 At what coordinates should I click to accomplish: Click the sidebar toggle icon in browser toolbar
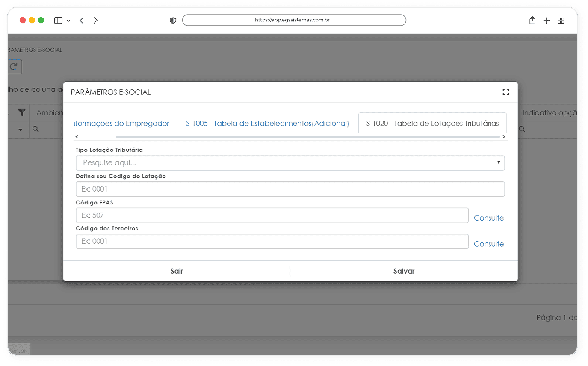59,21
